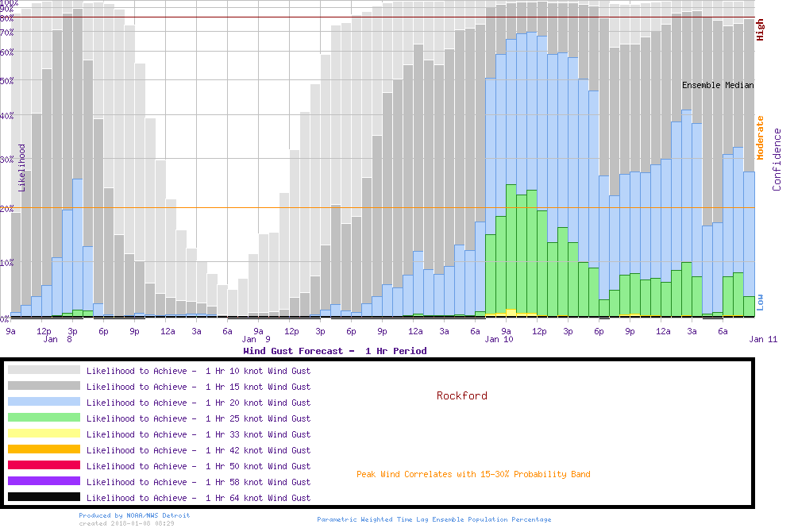Click the Parametric Weighted Time Lag footer text
Viewport: 794px width, 532px height.
[434, 519]
